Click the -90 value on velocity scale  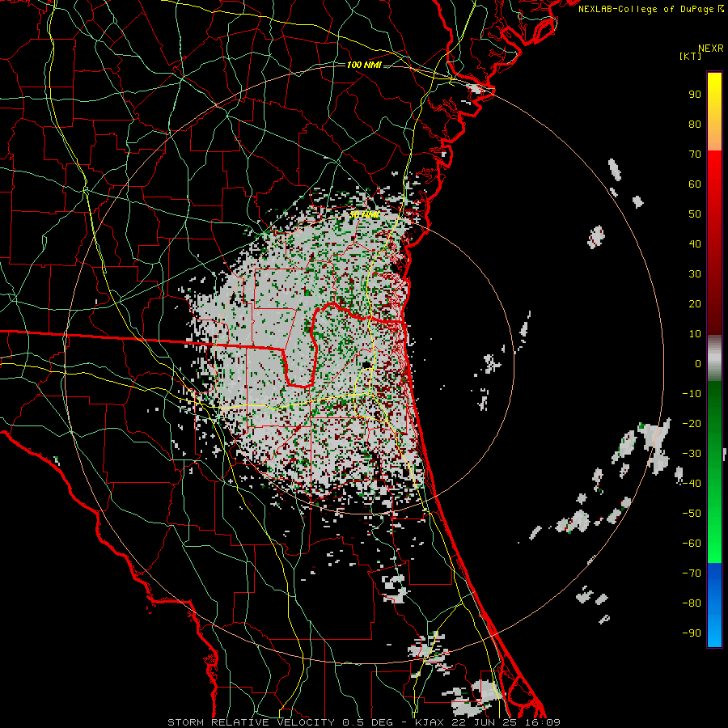692,633
